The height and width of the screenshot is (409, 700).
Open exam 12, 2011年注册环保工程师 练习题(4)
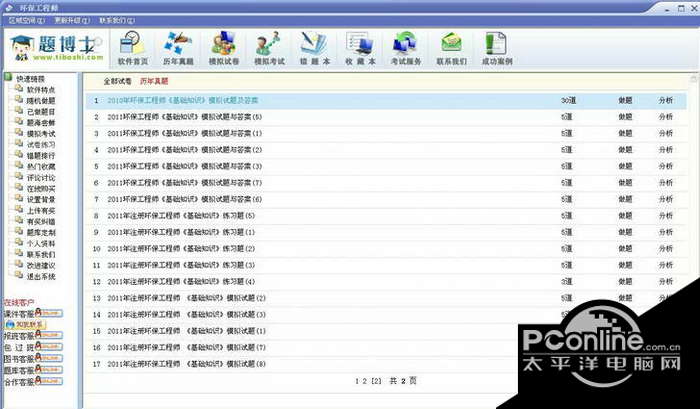click(181, 282)
